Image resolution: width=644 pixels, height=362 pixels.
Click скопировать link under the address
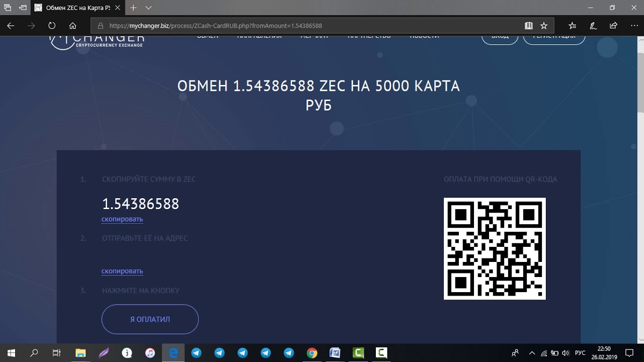tap(122, 271)
